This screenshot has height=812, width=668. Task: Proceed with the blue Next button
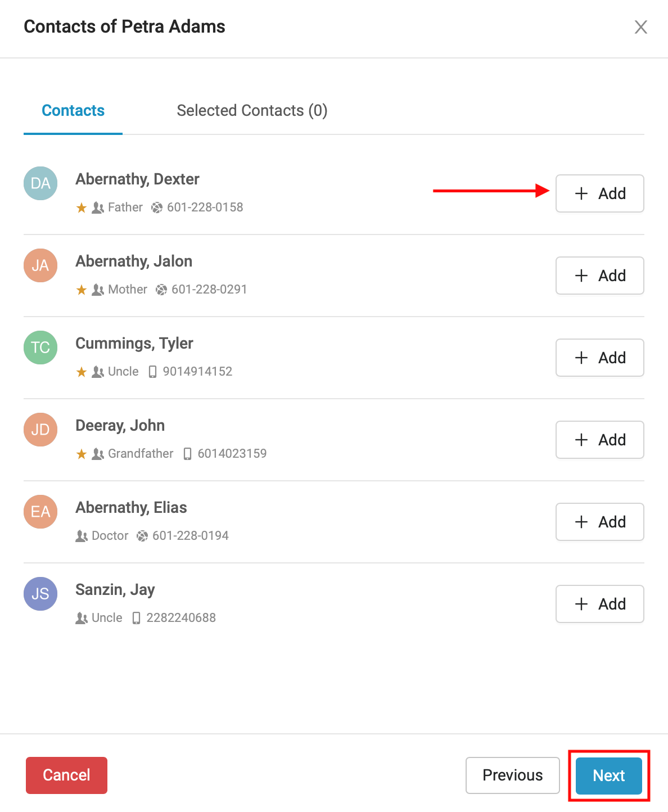(x=608, y=775)
